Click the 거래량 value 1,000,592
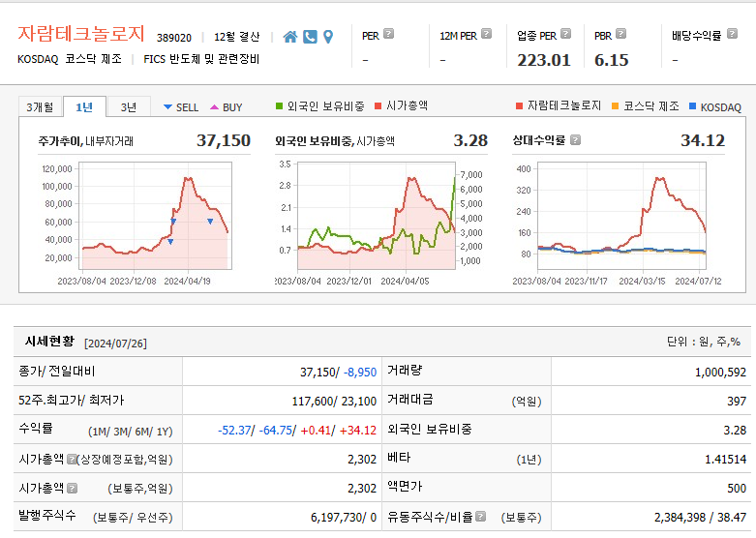 click(x=720, y=373)
